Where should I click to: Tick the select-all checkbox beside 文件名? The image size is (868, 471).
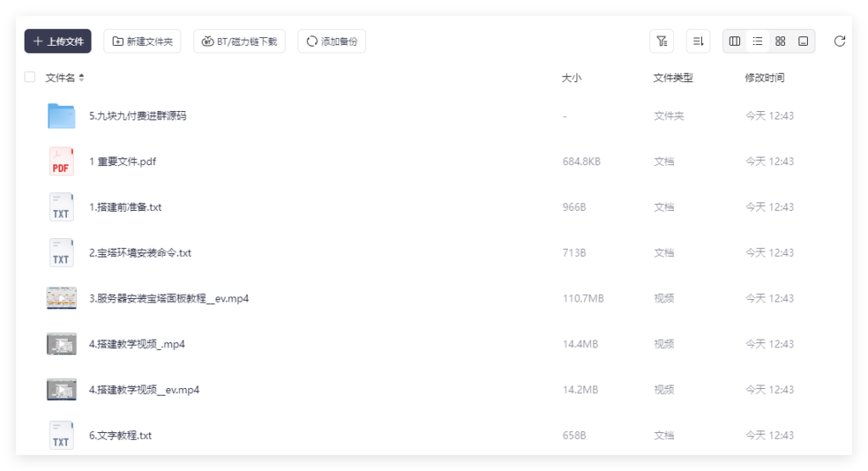pyautogui.click(x=30, y=77)
